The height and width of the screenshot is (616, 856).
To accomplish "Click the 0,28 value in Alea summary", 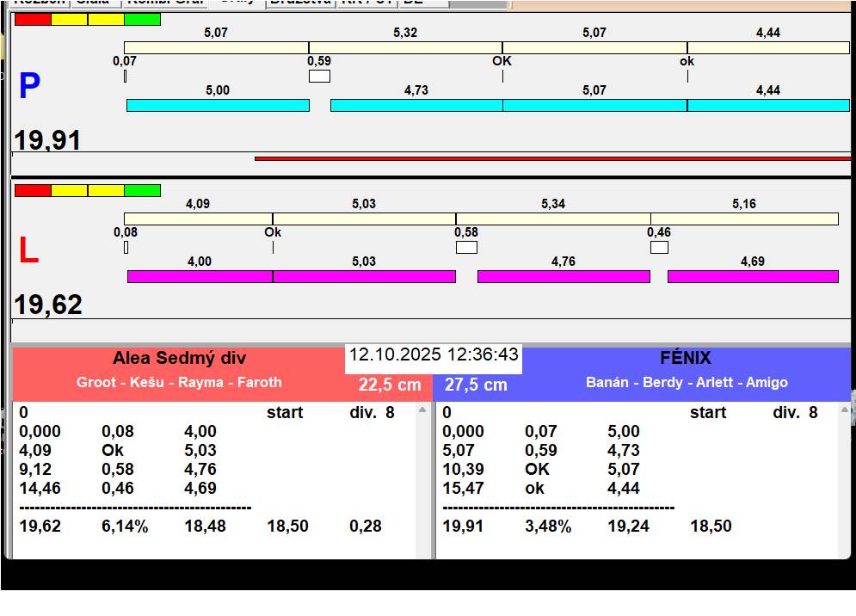I will [x=366, y=527].
